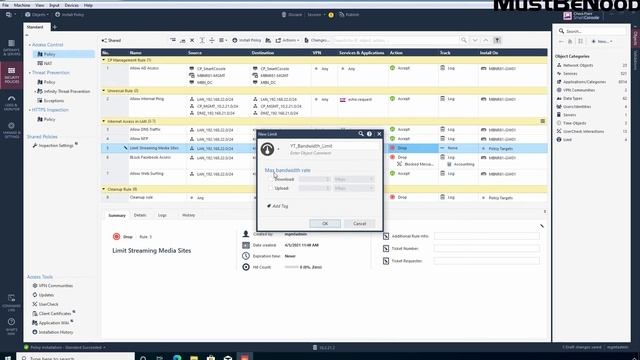This screenshot has height=360, width=640.
Task: Click Changes button in rulebase toolbar
Action: [x=317, y=40]
